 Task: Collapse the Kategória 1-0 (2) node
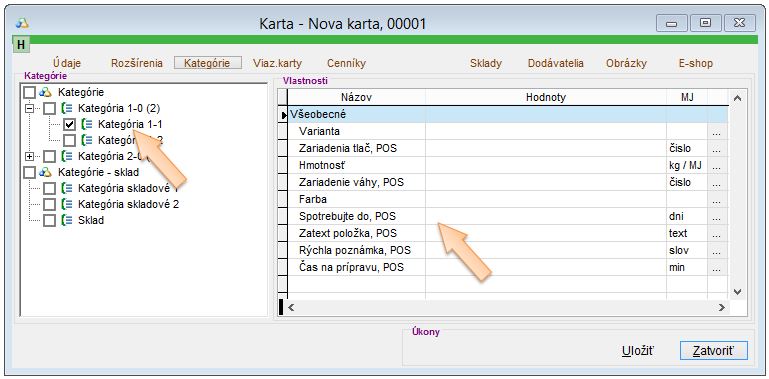click(29, 108)
